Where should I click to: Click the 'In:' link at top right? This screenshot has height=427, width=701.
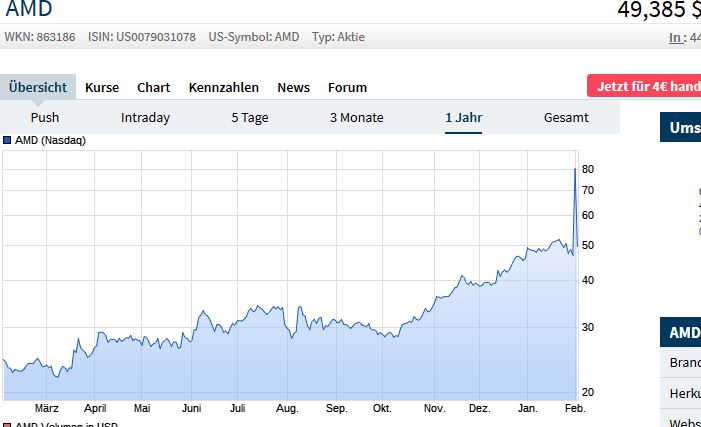[677, 38]
